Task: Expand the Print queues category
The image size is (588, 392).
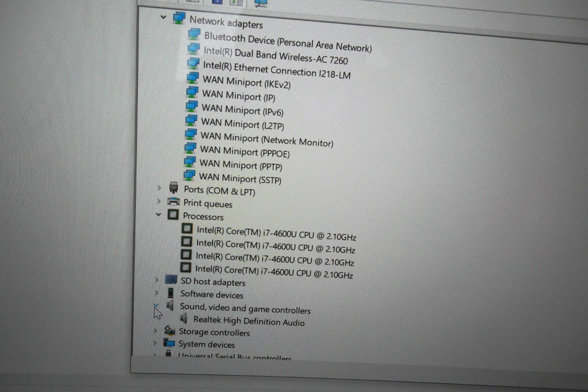Action: (x=159, y=201)
